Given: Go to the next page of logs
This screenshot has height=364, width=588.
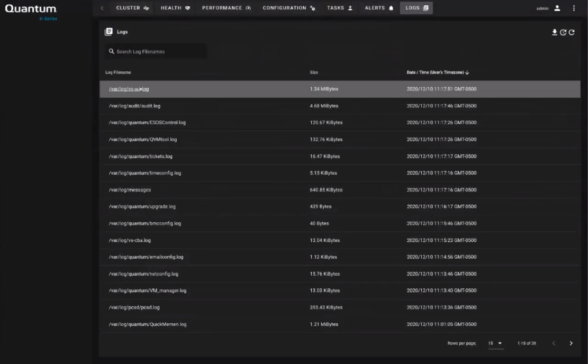Looking at the screenshot, I should pyautogui.click(x=571, y=343).
